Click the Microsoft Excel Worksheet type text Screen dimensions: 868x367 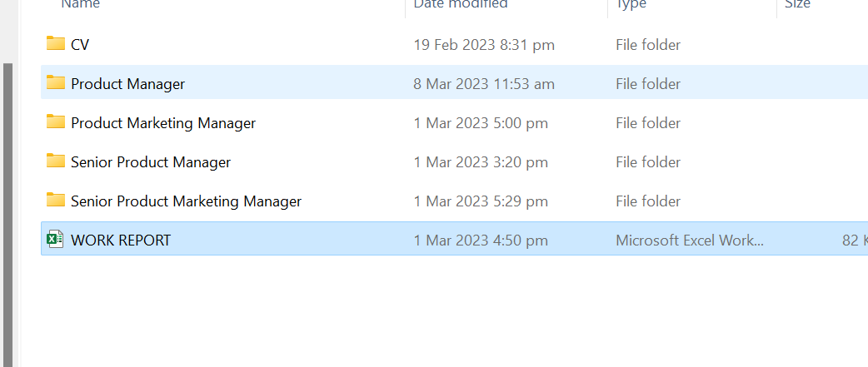689,241
